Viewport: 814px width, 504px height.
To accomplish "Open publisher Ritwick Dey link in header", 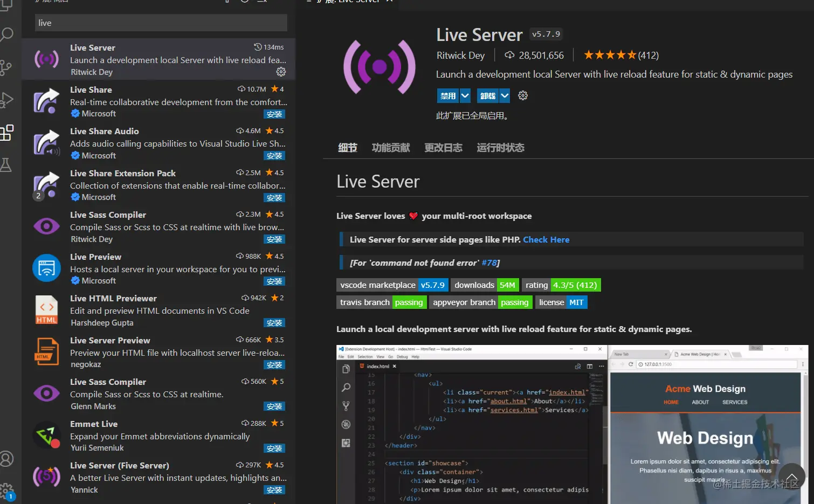I will click(x=460, y=55).
